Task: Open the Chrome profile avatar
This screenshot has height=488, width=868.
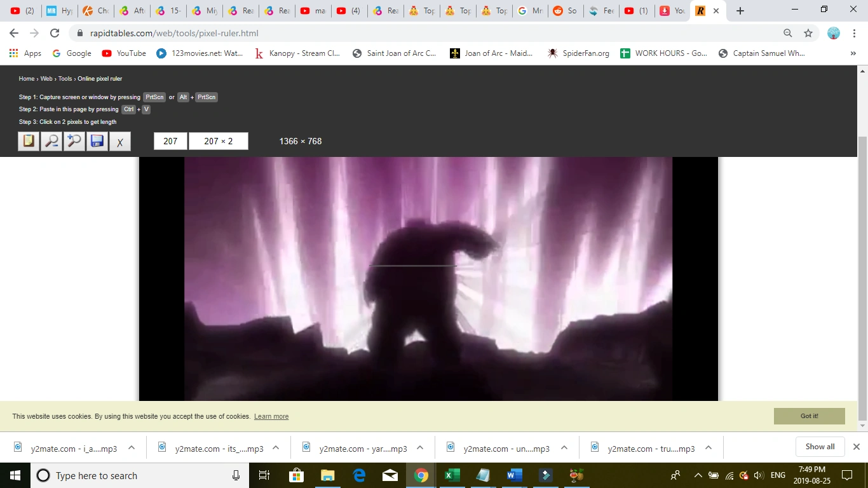Action: click(834, 33)
